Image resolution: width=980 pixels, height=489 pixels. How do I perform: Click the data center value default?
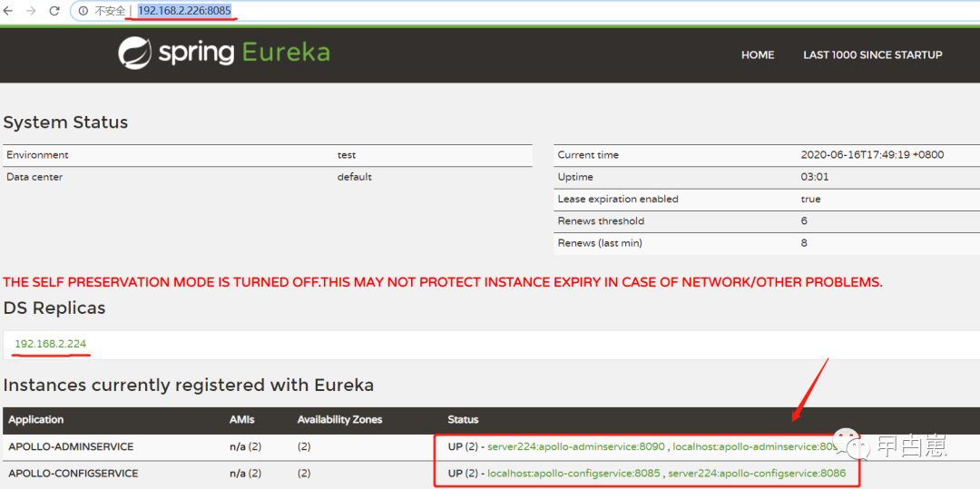(x=355, y=177)
